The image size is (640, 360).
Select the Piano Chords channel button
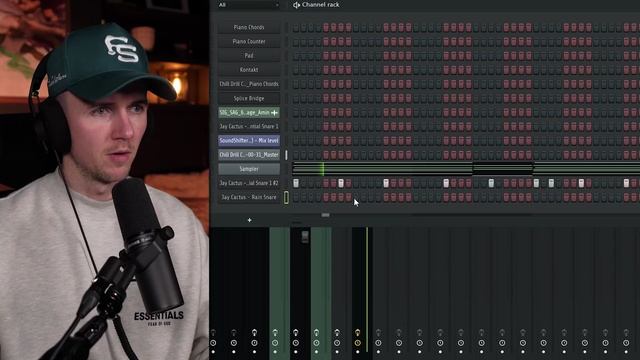tap(249, 27)
